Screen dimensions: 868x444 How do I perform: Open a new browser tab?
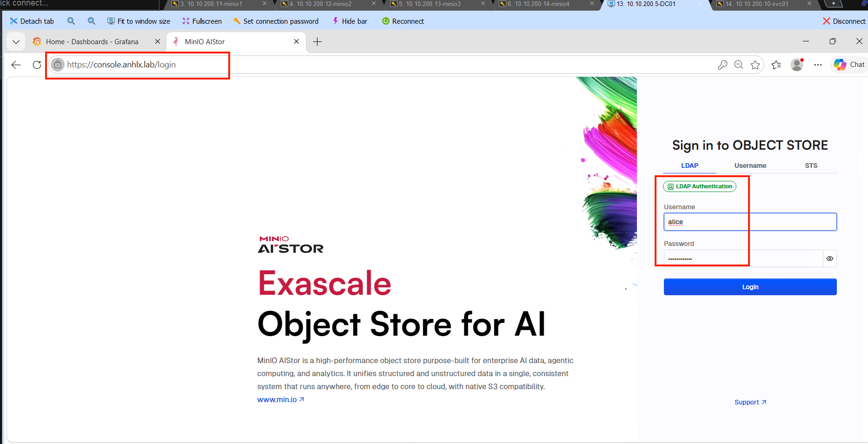point(318,42)
